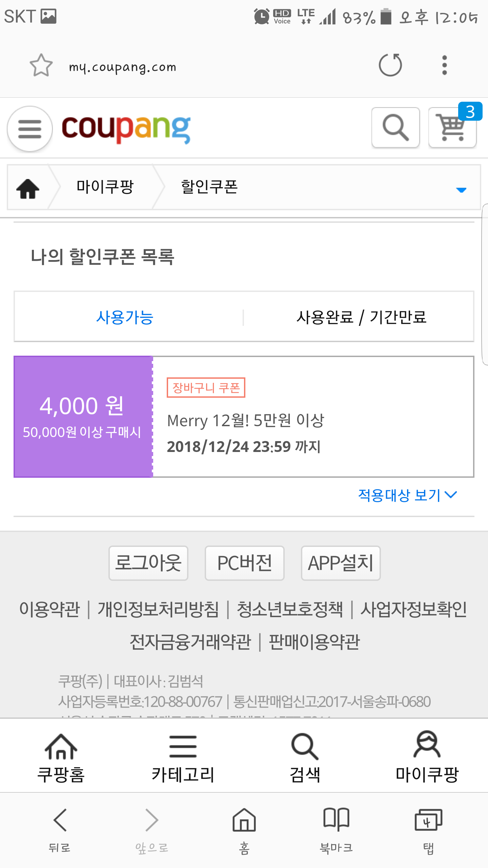Switch to PC버전 of the site

point(244,563)
